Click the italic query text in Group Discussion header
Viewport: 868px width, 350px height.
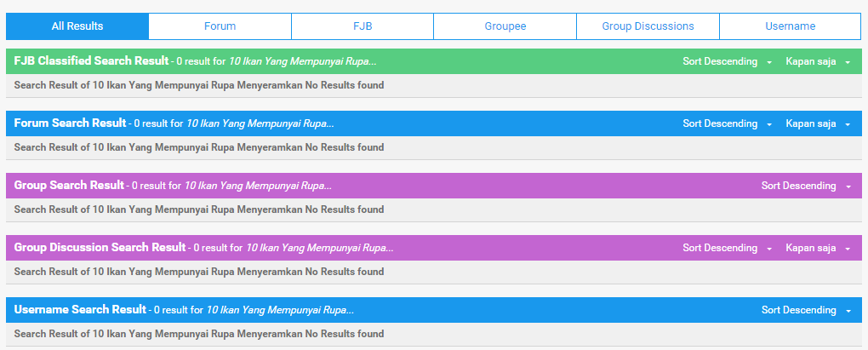click(320, 248)
